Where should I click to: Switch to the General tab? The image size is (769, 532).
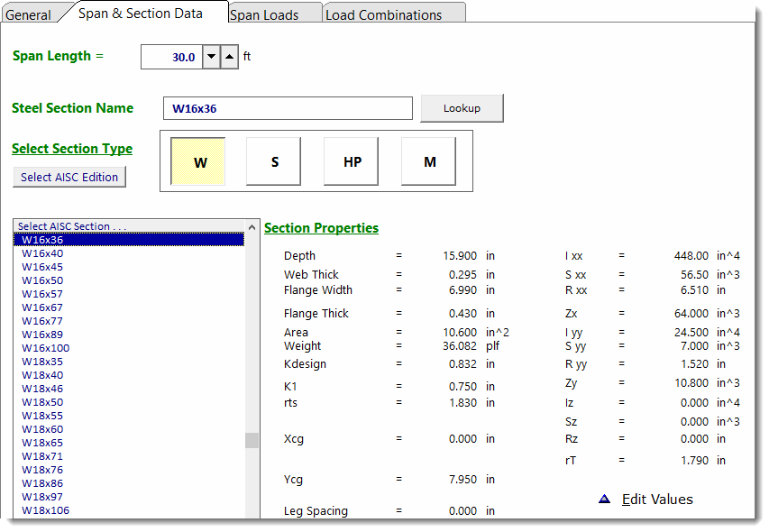pos(29,14)
